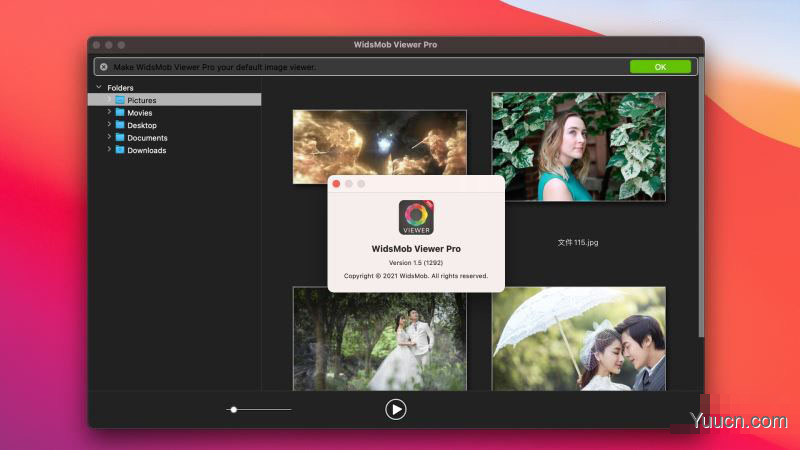Click the Pictures folder icon
The height and width of the screenshot is (450, 800).
point(120,100)
